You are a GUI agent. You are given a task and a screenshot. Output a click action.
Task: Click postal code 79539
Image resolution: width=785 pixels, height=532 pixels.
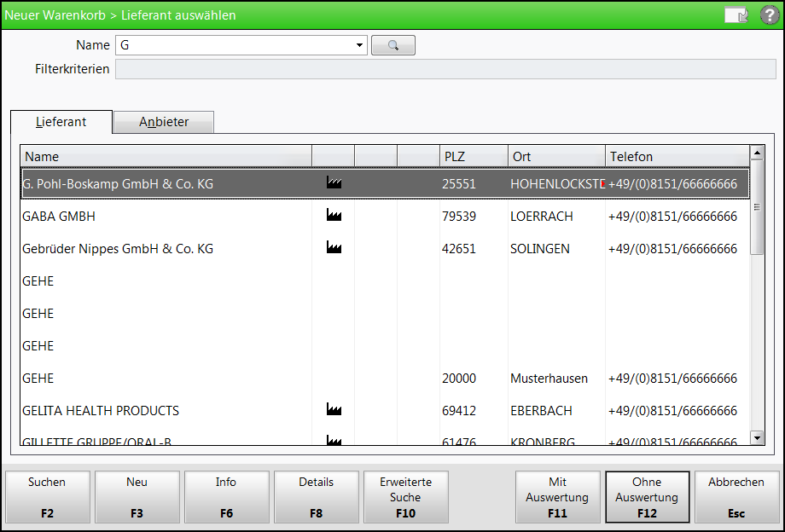458,217
